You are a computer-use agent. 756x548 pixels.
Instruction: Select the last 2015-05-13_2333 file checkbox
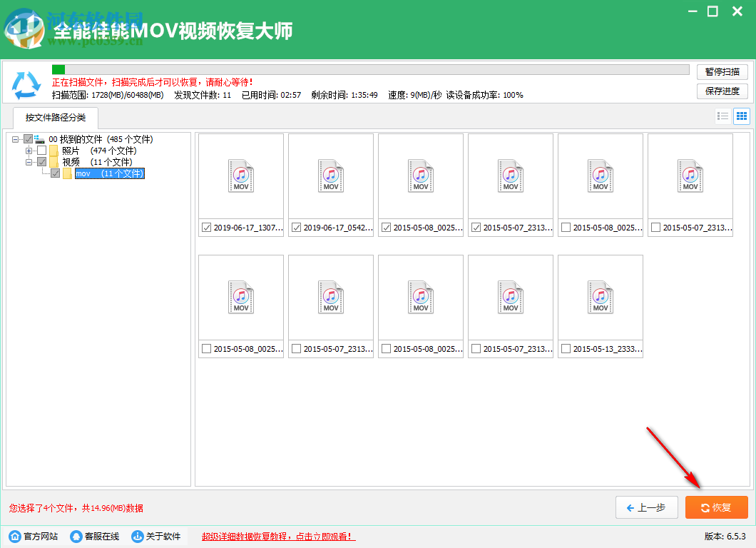pyautogui.click(x=566, y=349)
